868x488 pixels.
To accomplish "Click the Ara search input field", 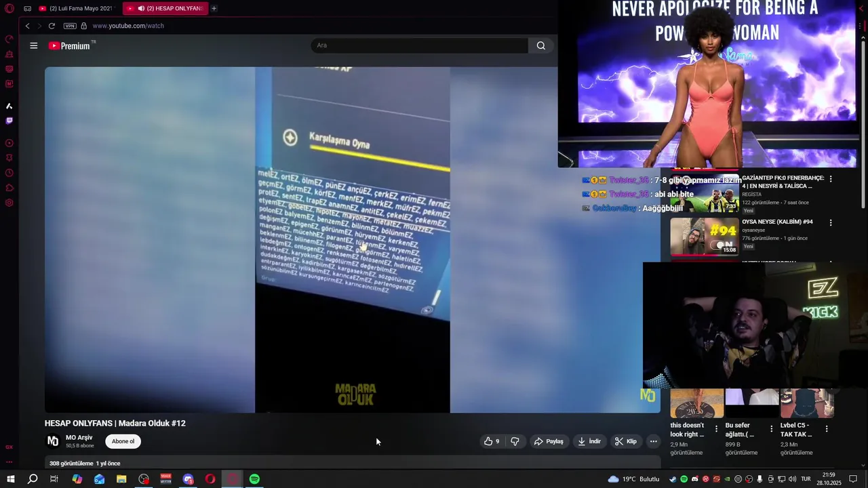I will click(419, 45).
